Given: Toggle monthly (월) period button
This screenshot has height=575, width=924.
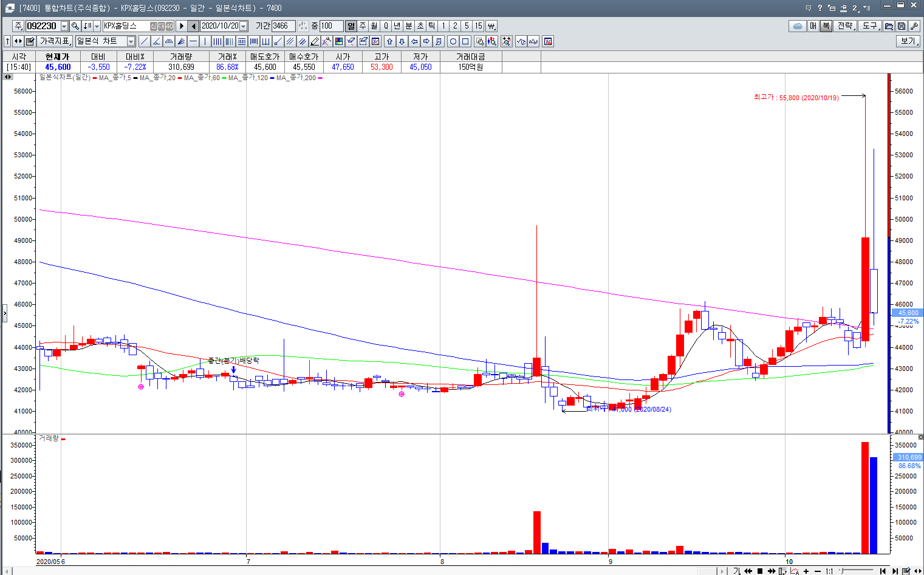Looking at the screenshot, I should (374, 26).
